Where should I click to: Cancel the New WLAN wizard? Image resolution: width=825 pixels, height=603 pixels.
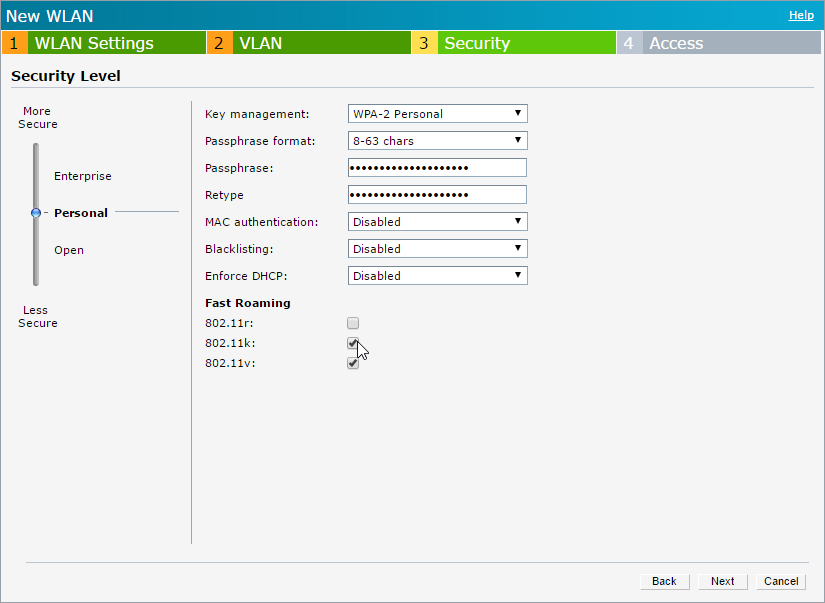point(781,581)
